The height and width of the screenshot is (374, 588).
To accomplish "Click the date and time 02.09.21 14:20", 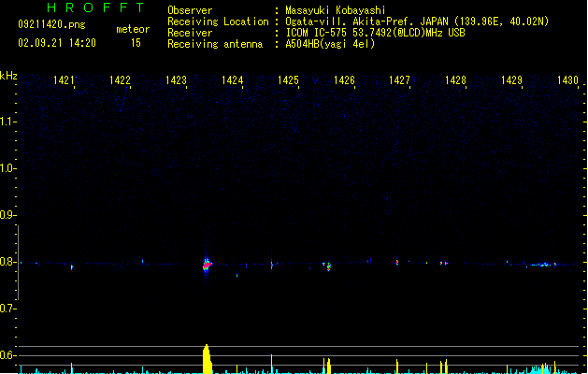I will pyautogui.click(x=57, y=43).
